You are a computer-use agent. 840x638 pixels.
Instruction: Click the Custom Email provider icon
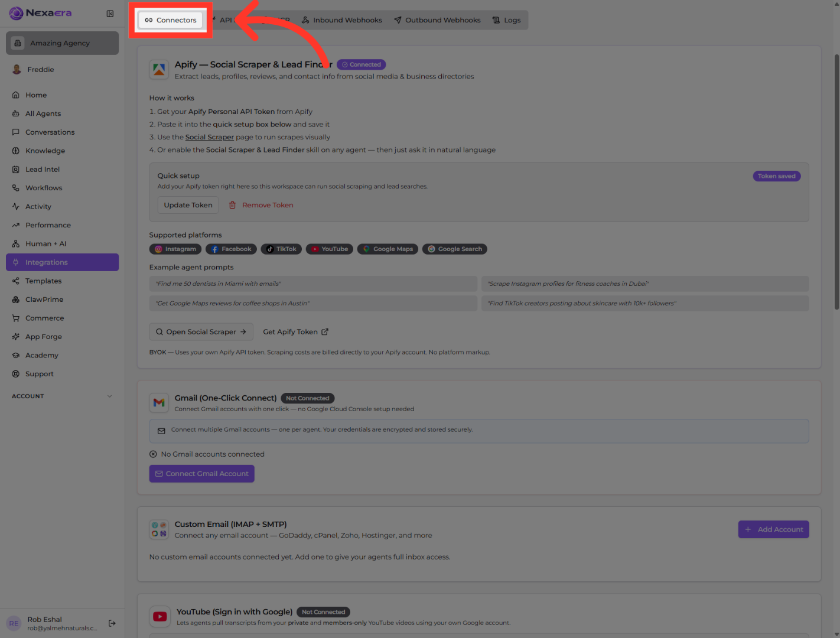159,529
